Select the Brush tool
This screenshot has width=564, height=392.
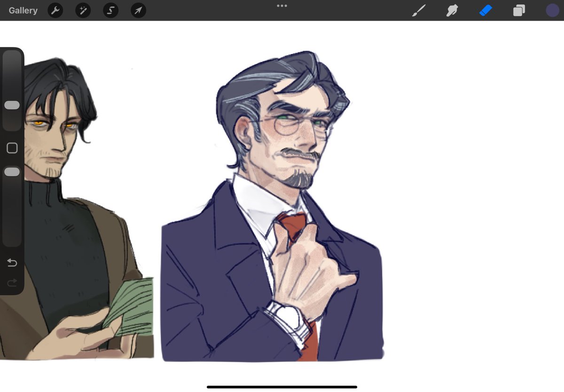[x=418, y=10]
